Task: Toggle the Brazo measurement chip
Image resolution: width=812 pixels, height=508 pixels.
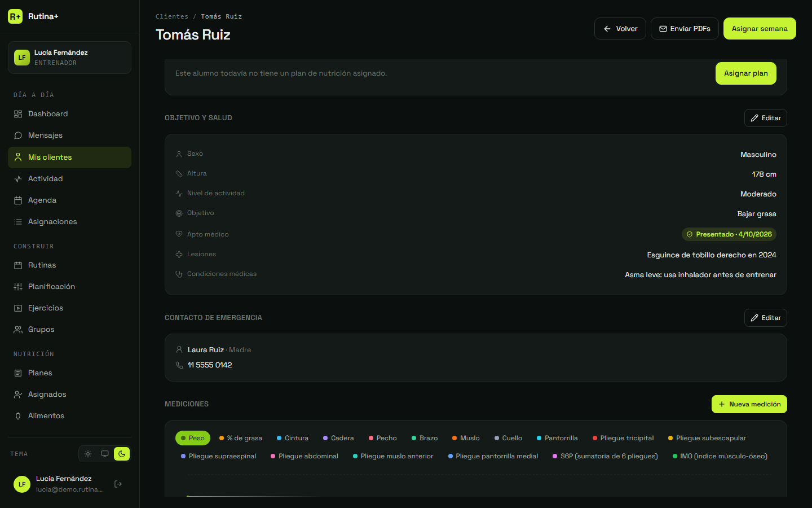Action: pyautogui.click(x=425, y=438)
